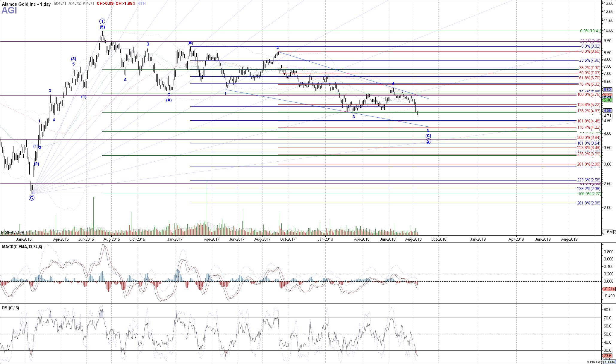Click the 6.03 blue price tag
This screenshot has height=364, width=616.
[608, 90]
